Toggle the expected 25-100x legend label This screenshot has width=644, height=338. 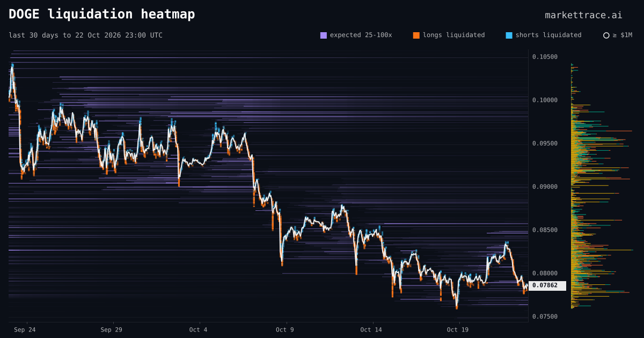point(361,35)
